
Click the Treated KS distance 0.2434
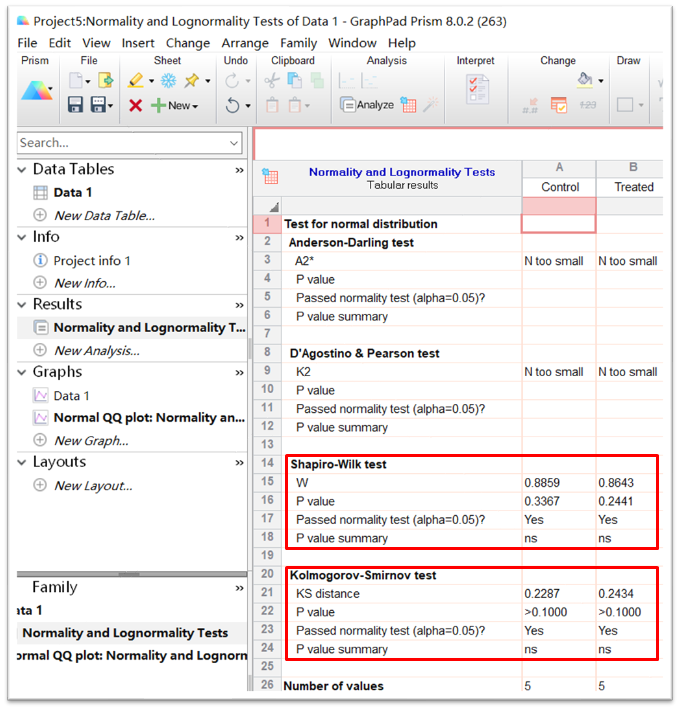(616, 594)
